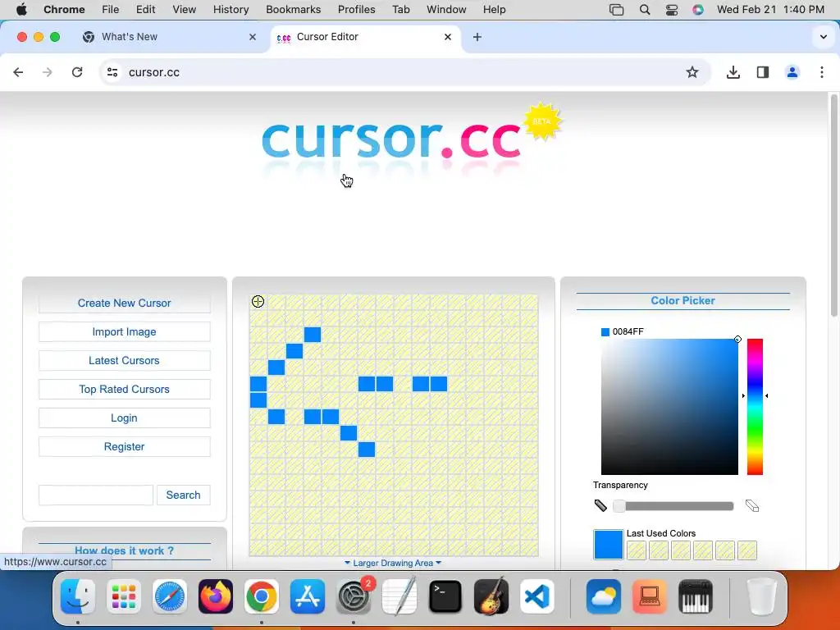Click the BETA starburst badge on the logo

pyautogui.click(x=542, y=121)
